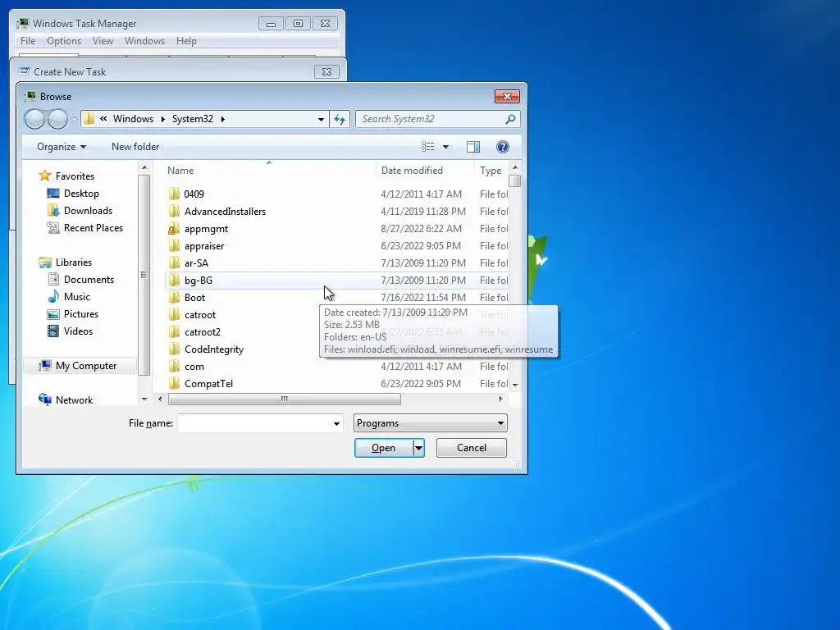Image resolution: width=840 pixels, height=630 pixels.
Task: Open the Open button split arrow
Action: coord(419,448)
